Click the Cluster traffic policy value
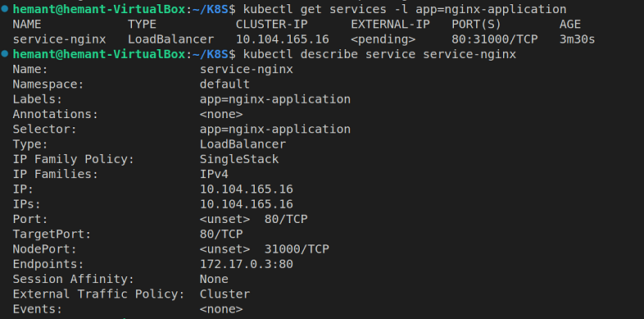This screenshot has height=319, width=644. tap(224, 294)
